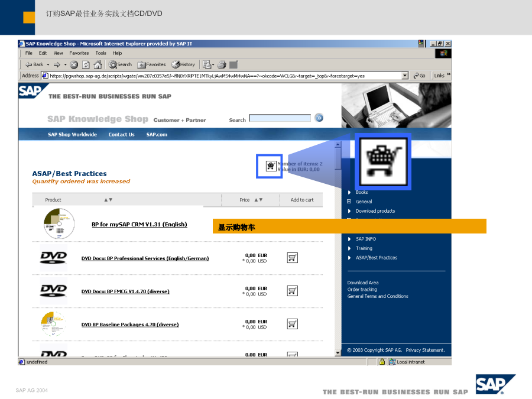This screenshot has width=532, height=399.
Task: Expand ASAP/Best Practices sidebar category
Action: pos(349,258)
